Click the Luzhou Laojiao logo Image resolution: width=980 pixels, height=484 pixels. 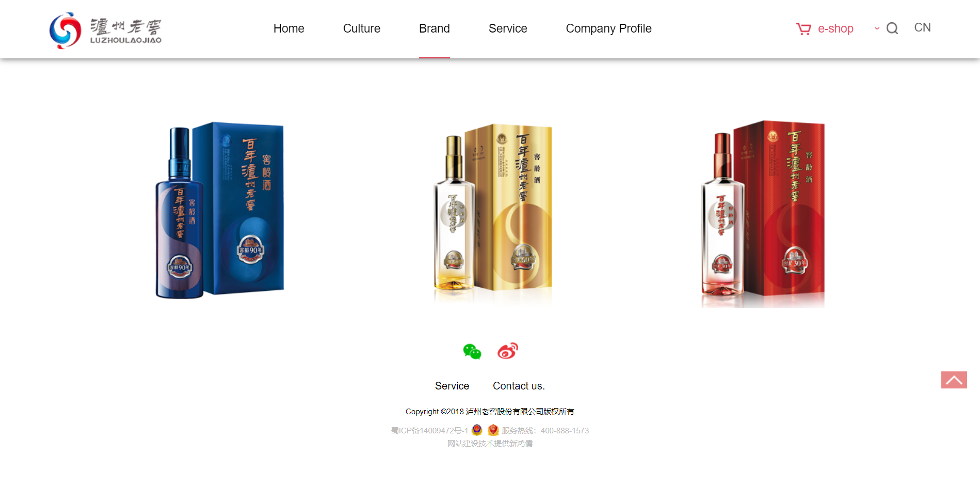coord(105,30)
